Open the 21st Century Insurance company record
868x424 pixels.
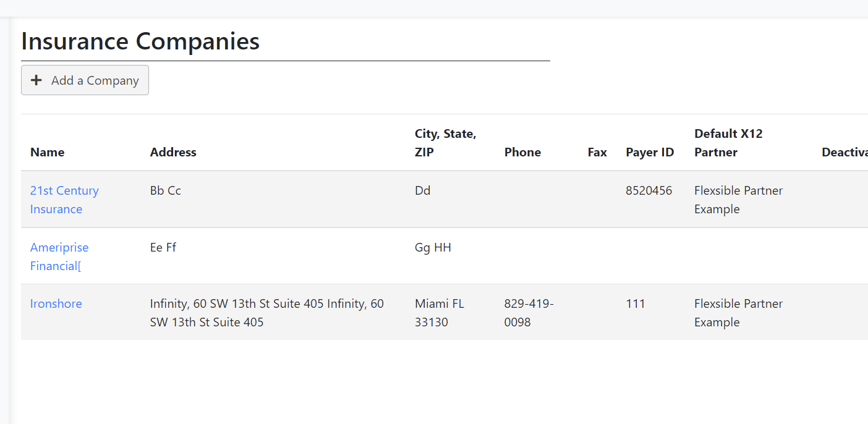(x=64, y=199)
